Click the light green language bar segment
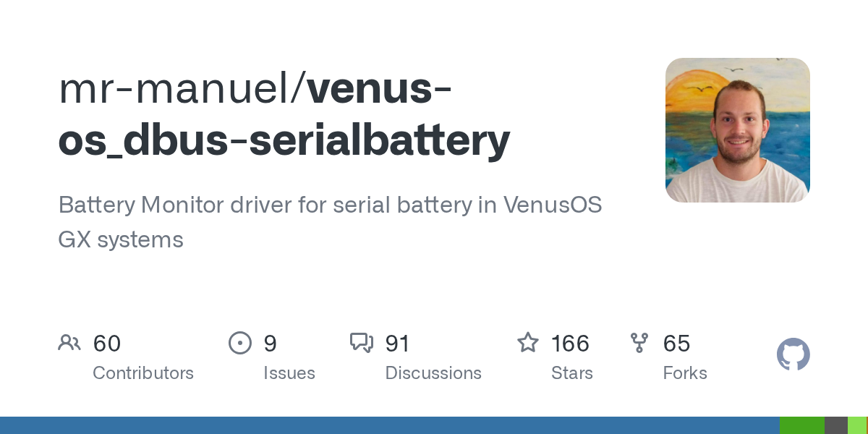The image size is (868, 434). [x=856, y=425]
